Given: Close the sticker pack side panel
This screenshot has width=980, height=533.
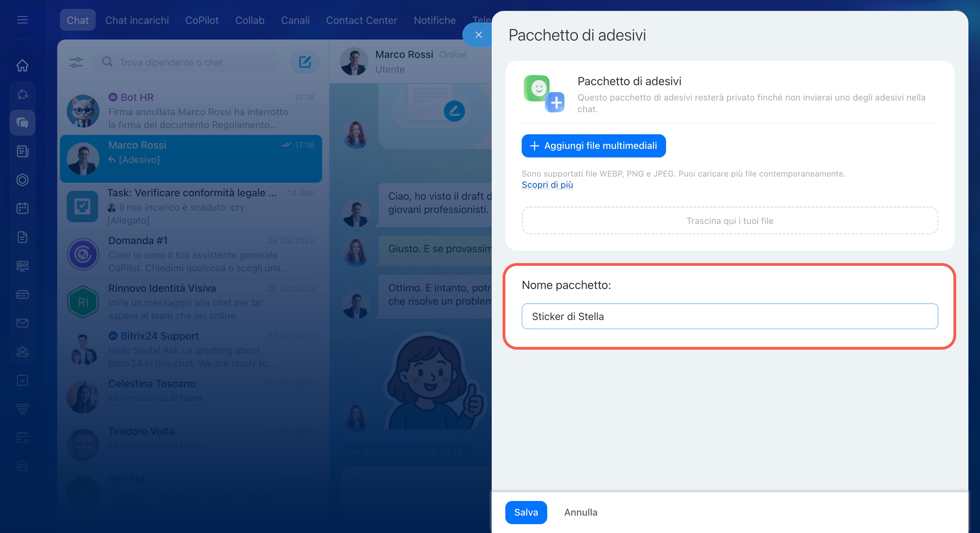Looking at the screenshot, I should pyautogui.click(x=478, y=35).
